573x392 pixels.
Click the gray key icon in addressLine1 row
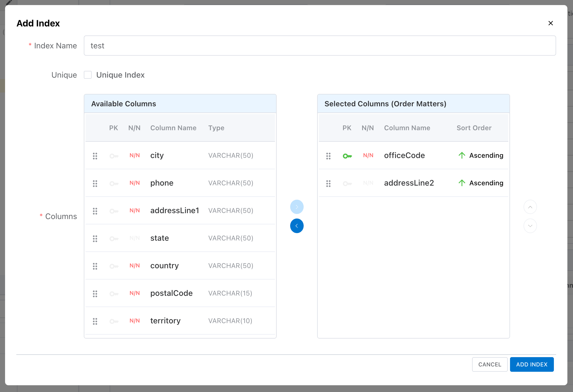[114, 211]
